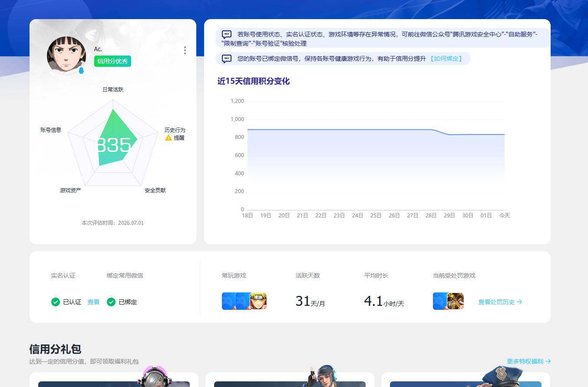Click blue gamepad icon under 当前受处罚游戏
This screenshot has width=588, height=387.
tap(440, 301)
